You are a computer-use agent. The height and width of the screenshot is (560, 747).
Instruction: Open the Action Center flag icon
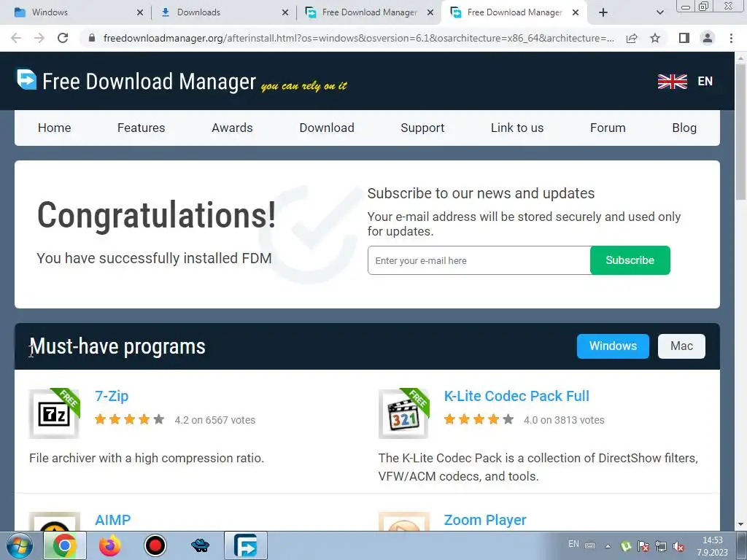click(x=643, y=546)
